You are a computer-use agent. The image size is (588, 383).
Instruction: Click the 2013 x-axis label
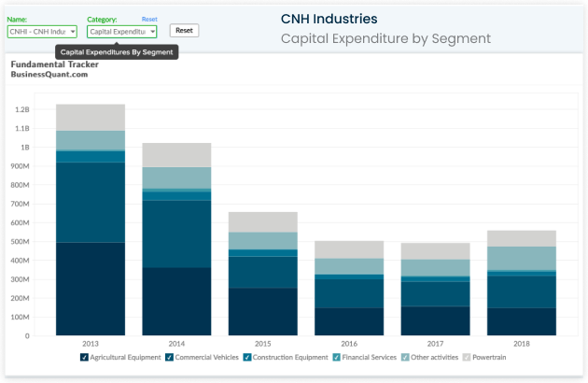point(91,344)
